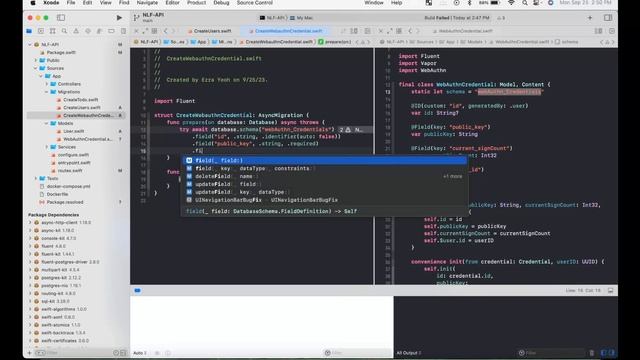Open Package.swift in the navigator
The image size is (640, 360).
coord(61,52)
